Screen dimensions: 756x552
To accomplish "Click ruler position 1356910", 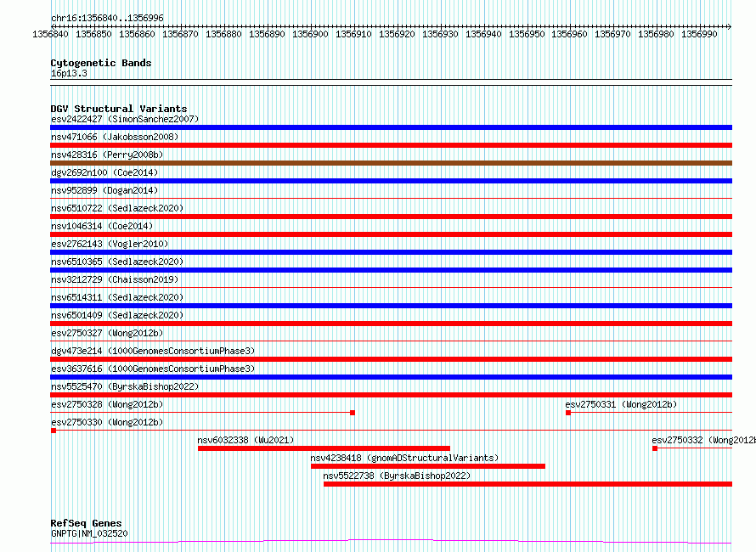I will click(353, 34).
